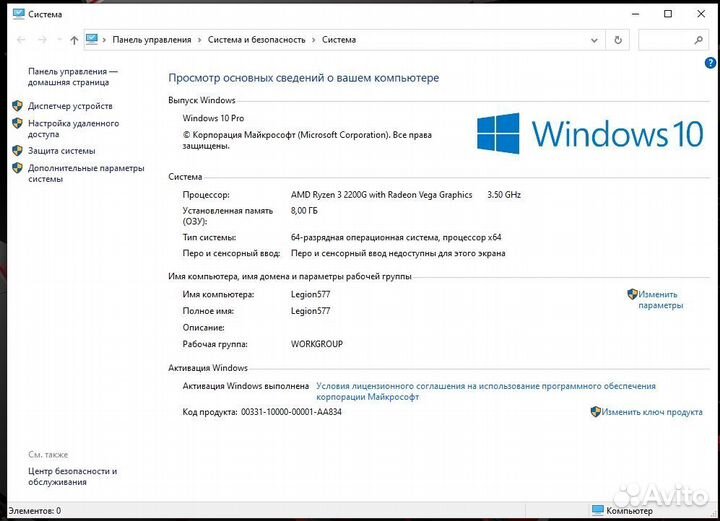Open Help with blue question mark
This screenshot has height=521, width=720.
(x=710, y=63)
